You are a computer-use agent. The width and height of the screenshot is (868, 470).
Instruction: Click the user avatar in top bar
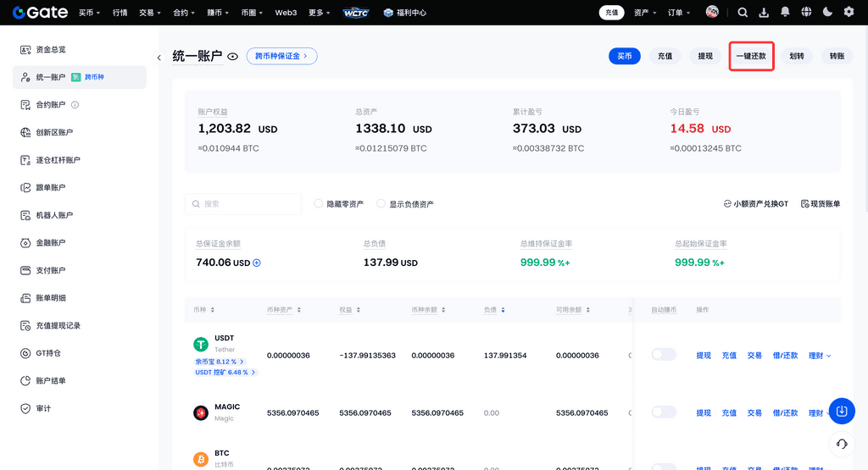tap(712, 13)
